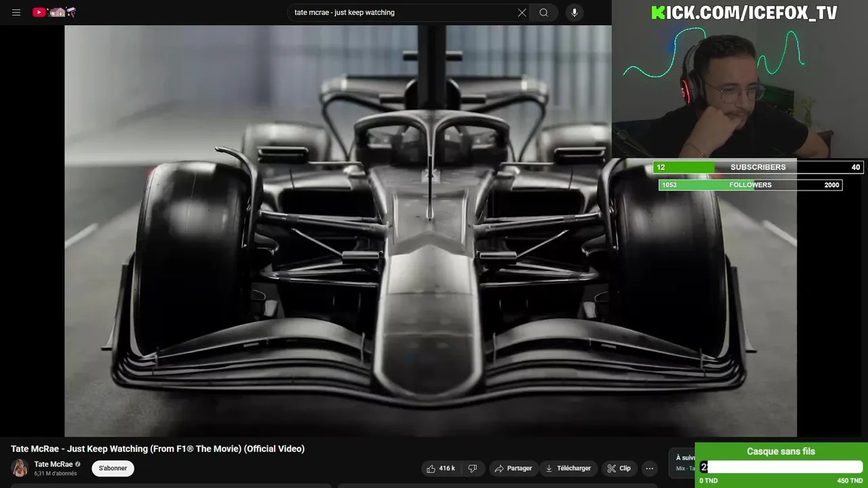Click the verified badge beside Tate McRae

tap(78, 464)
